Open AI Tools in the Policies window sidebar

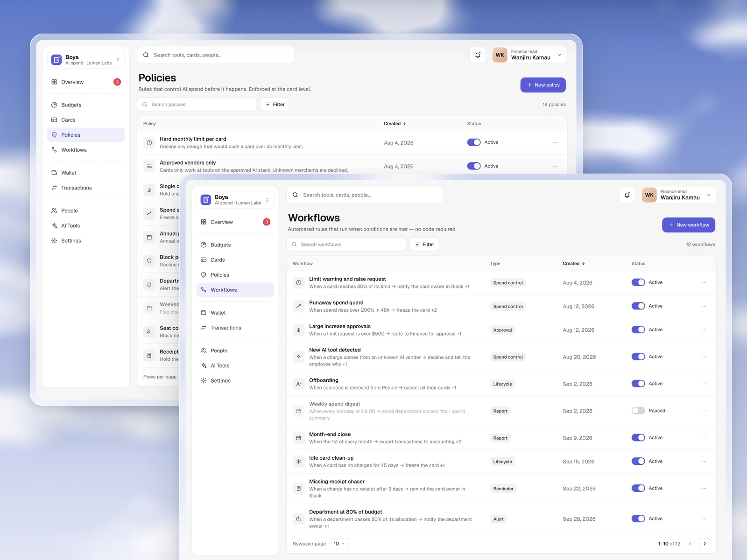(86, 226)
